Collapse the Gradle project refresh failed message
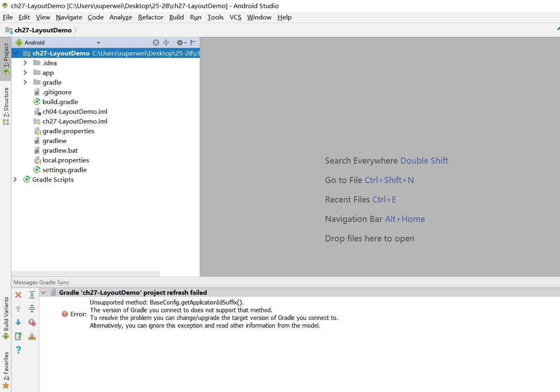 (x=43, y=292)
